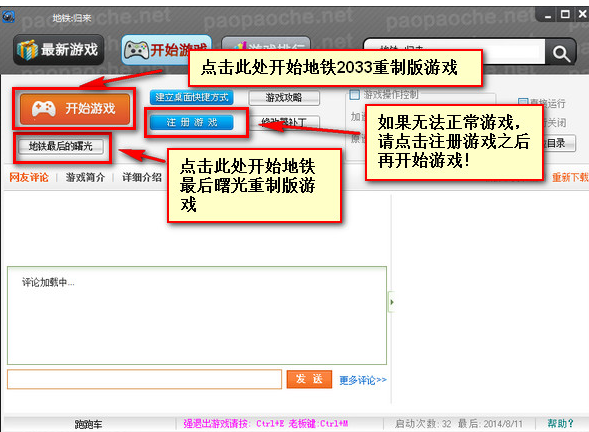Click the app icon in title bar
This screenshot has width=589, height=432.
coord(8,17)
